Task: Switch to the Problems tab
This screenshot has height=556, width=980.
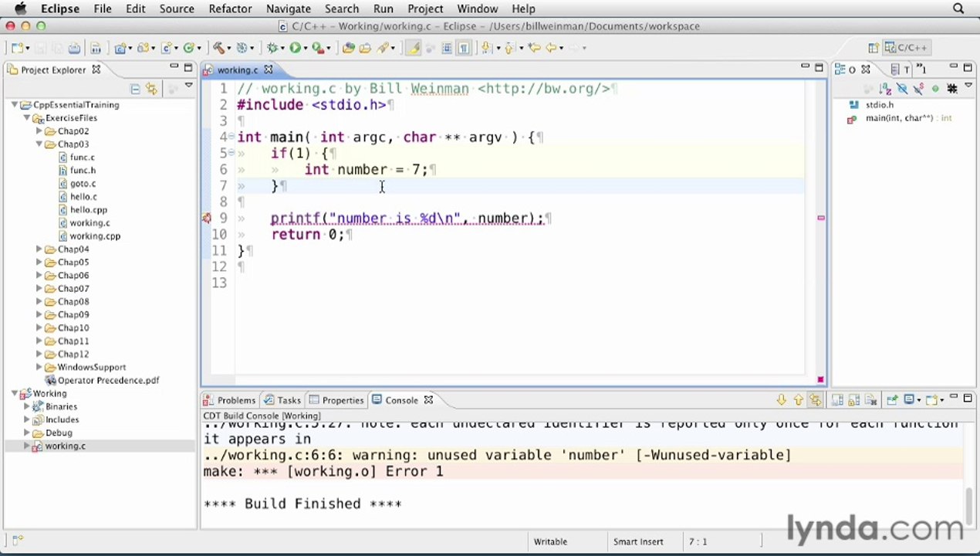Action: click(229, 400)
